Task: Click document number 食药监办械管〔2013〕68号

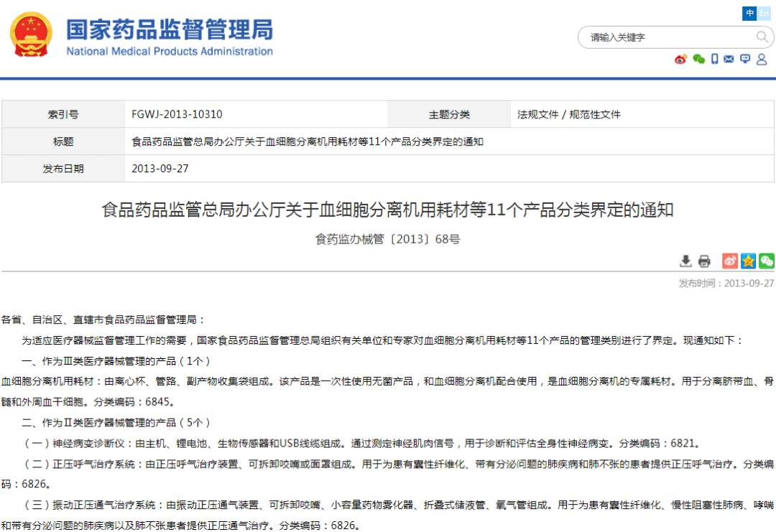Action: pos(387,239)
